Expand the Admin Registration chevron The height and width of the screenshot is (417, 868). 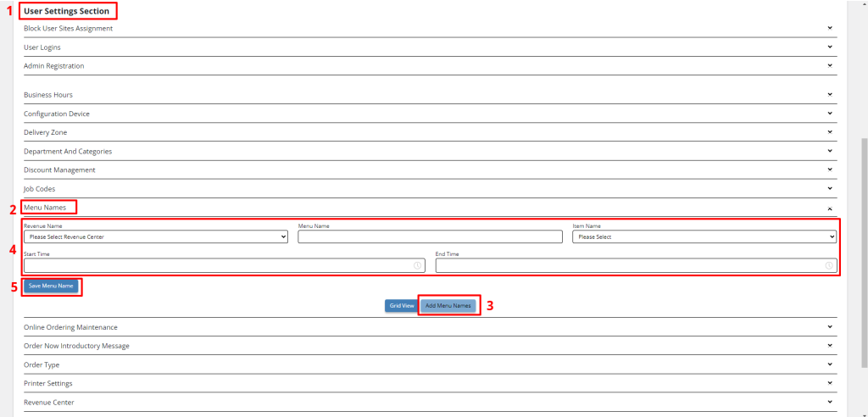pos(830,66)
